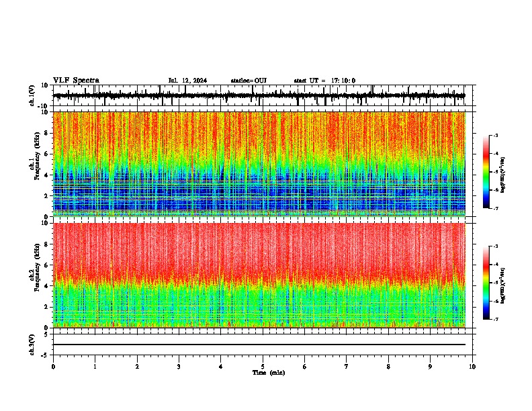Image resolution: width=532 pixels, height=411 pixels.
Task: Click the '-3' label on ch.2 color bar
Action: [x=496, y=246]
